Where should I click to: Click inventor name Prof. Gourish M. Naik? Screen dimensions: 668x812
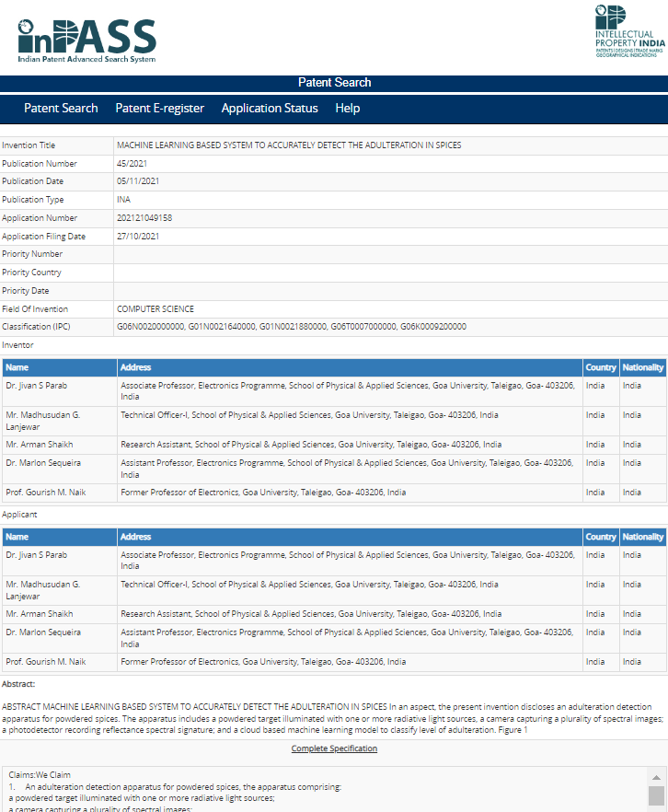(45, 493)
